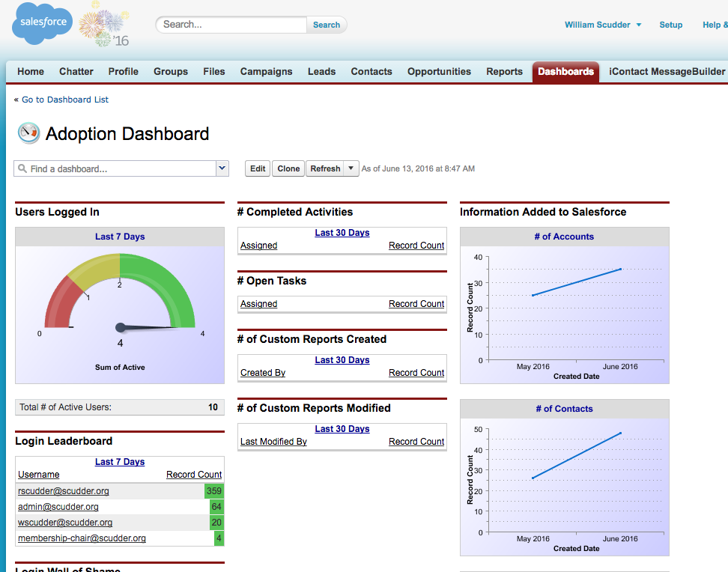Open the rscudder@scudder.org leaderboard entry

(x=64, y=491)
